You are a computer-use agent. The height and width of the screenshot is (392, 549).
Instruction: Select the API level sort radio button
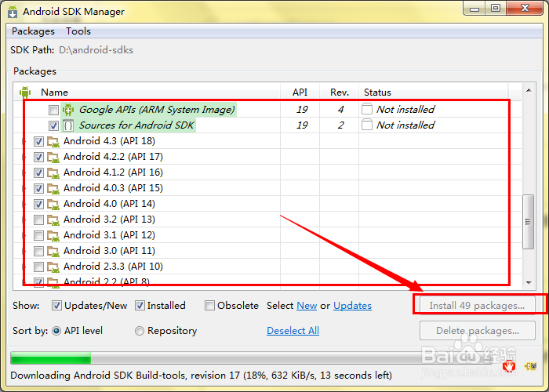click(56, 331)
